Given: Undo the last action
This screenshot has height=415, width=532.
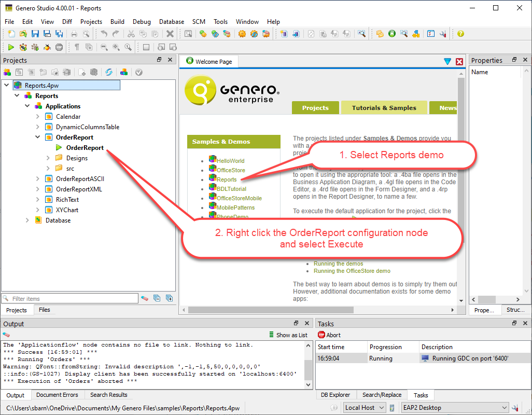Looking at the screenshot, I should click(103, 33).
